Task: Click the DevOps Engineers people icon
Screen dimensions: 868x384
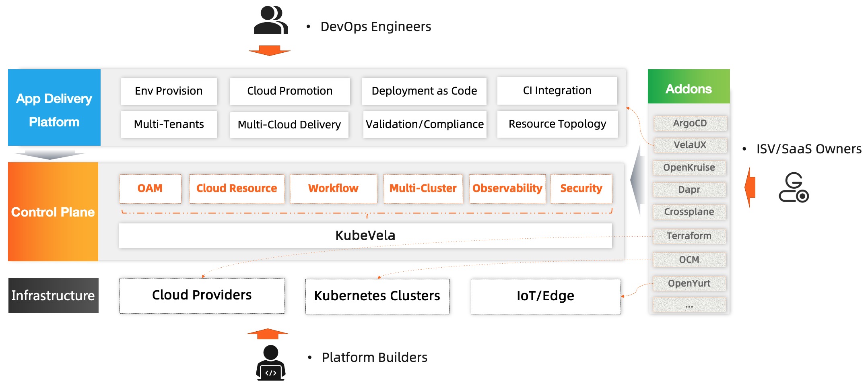Action: [270, 20]
